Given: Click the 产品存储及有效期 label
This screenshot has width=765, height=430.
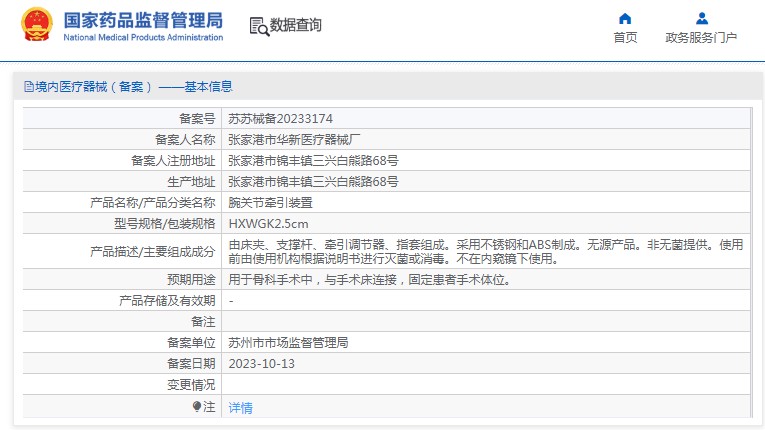Looking at the screenshot, I should pos(167,301).
